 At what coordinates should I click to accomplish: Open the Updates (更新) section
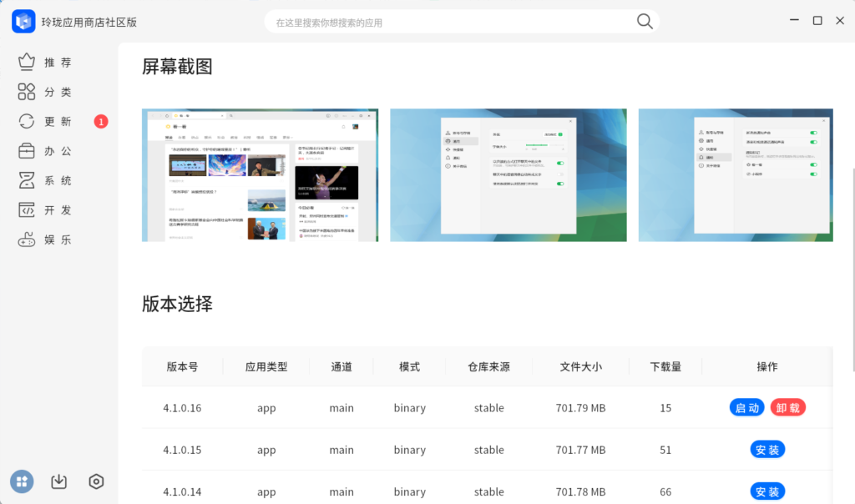(46, 122)
